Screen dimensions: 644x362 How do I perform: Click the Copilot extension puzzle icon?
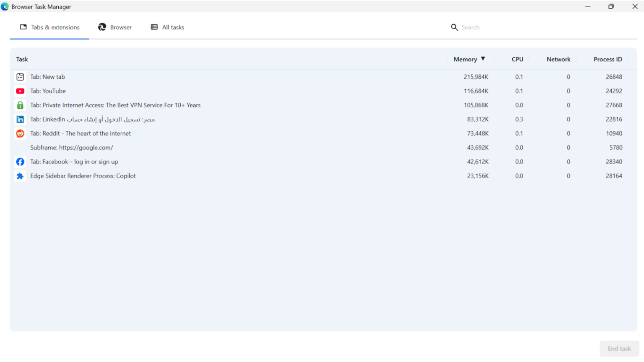20,176
